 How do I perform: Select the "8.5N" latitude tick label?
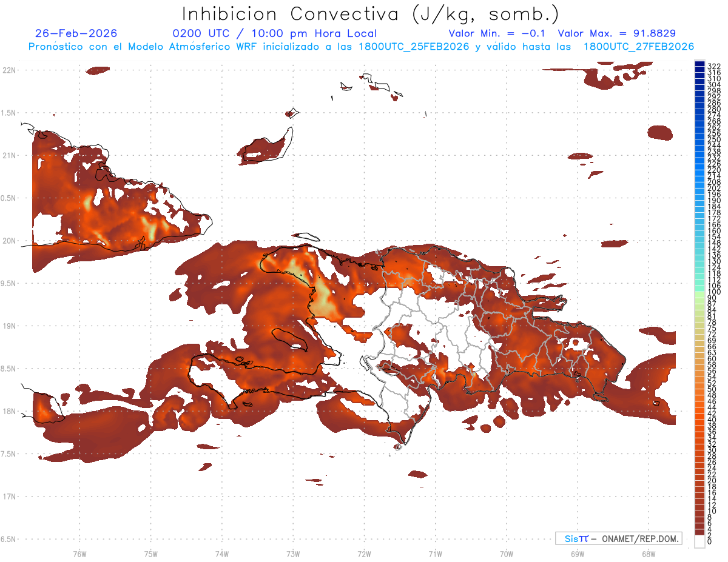9,369
